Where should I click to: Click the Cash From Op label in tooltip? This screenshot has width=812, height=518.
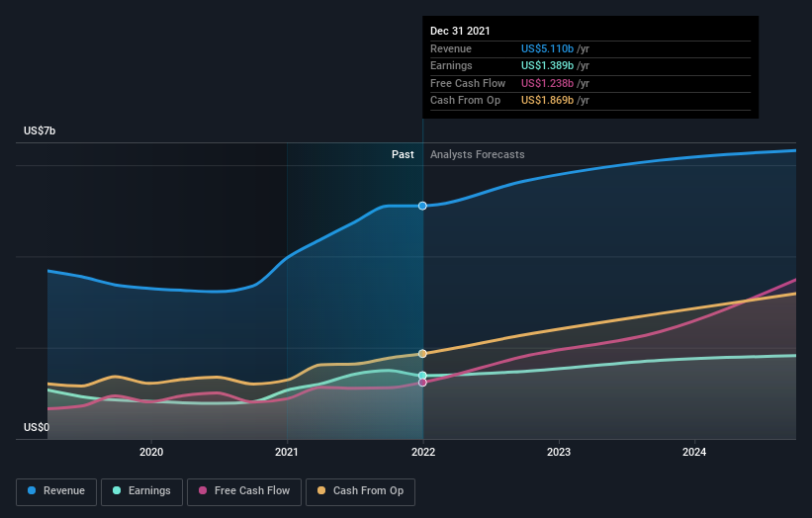tap(465, 101)
